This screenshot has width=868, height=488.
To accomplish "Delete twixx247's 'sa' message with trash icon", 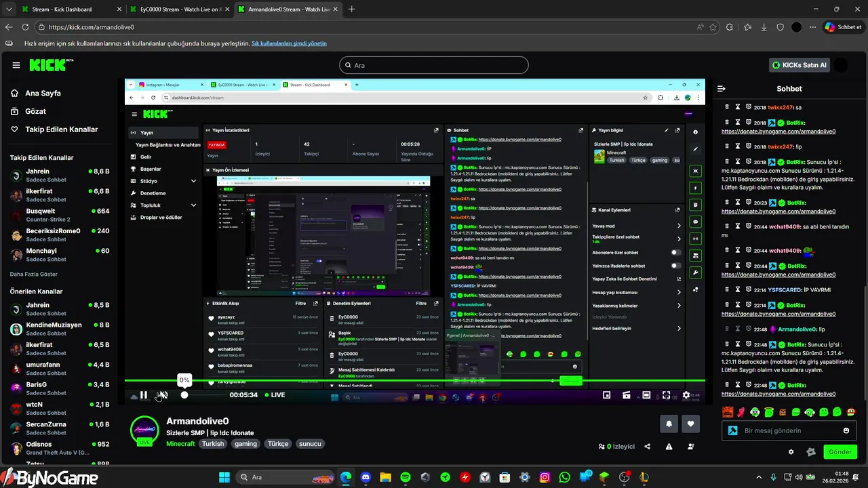I will tap(727, 107).
